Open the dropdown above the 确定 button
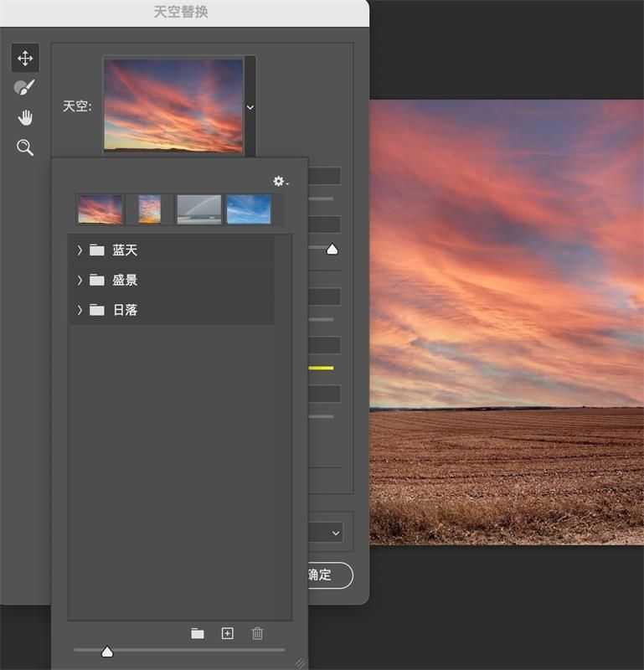Viewport: 644px width, 670px height. [335, 533]
